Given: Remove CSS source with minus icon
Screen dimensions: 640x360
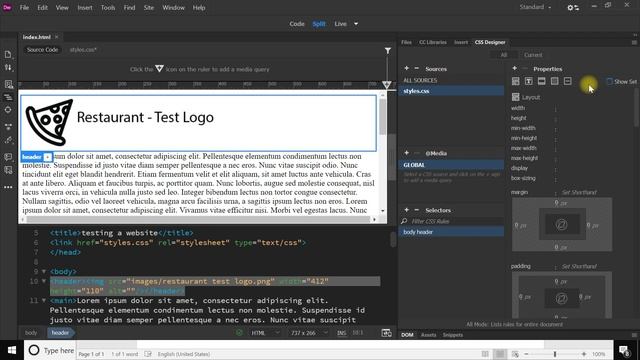Looking at the screenshot, I should (417, 68).
